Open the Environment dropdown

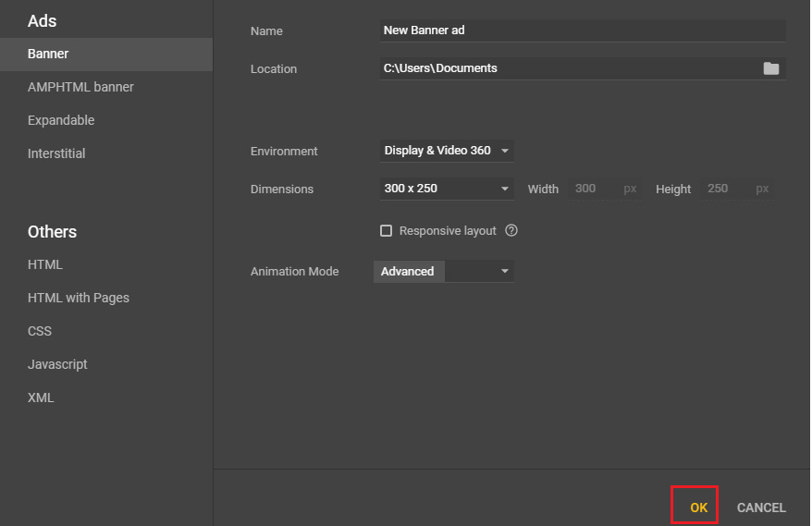[447, 151]
